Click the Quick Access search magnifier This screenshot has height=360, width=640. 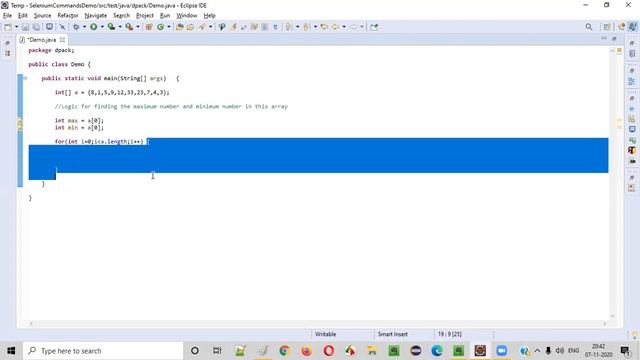589,27
